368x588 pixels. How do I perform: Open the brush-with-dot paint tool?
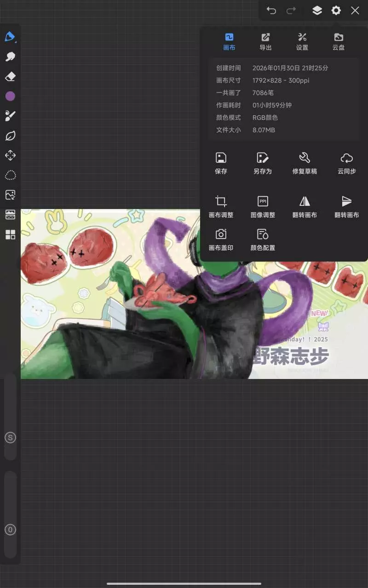click(10, 116)
